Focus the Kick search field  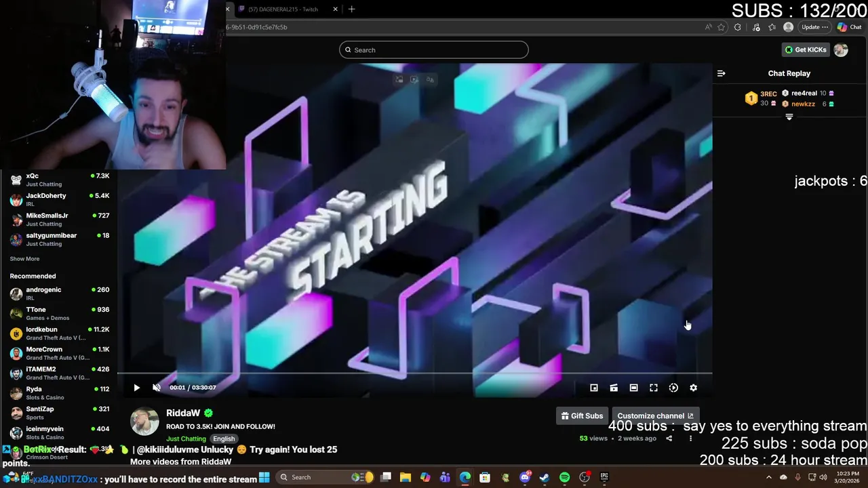point(434,49)
